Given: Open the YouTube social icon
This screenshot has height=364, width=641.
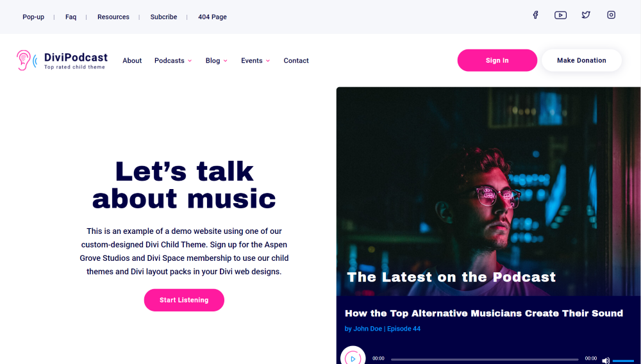Looking at the screenshot, I should pyautogui.click(x=560, y=15).
